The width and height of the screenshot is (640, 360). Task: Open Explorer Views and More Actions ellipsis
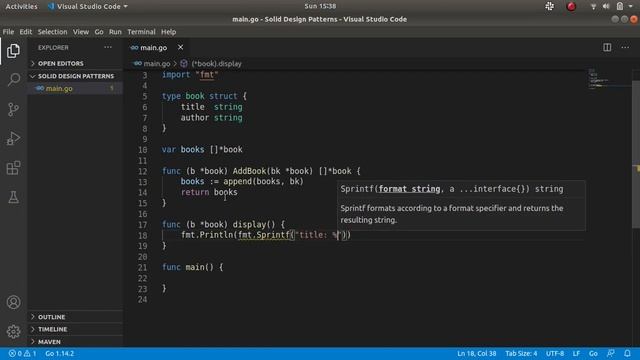(108, 47)
